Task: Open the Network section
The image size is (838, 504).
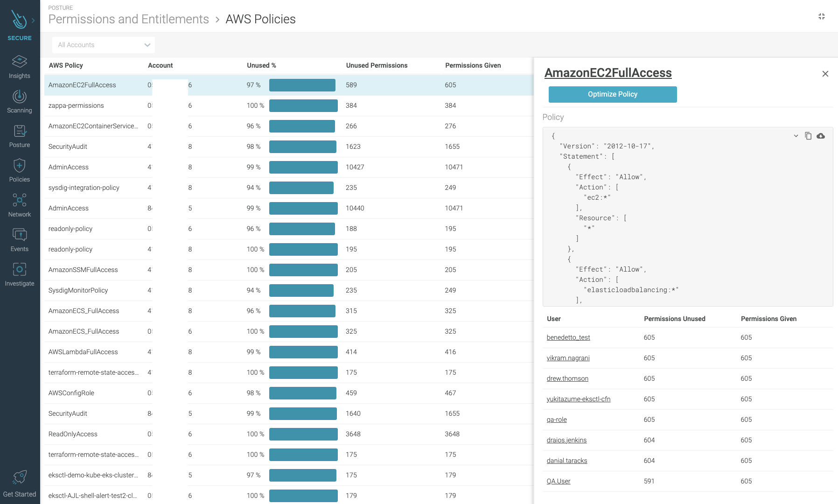Action: (20, 205)
